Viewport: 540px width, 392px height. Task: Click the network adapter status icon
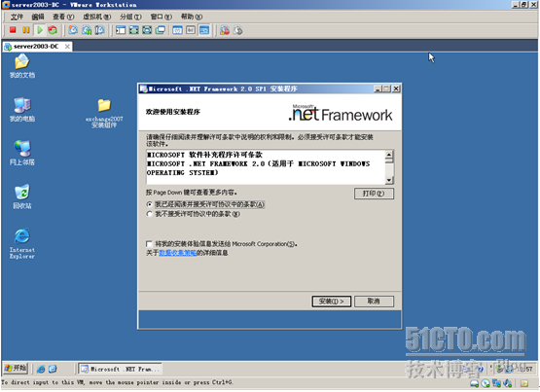[496, 383]
